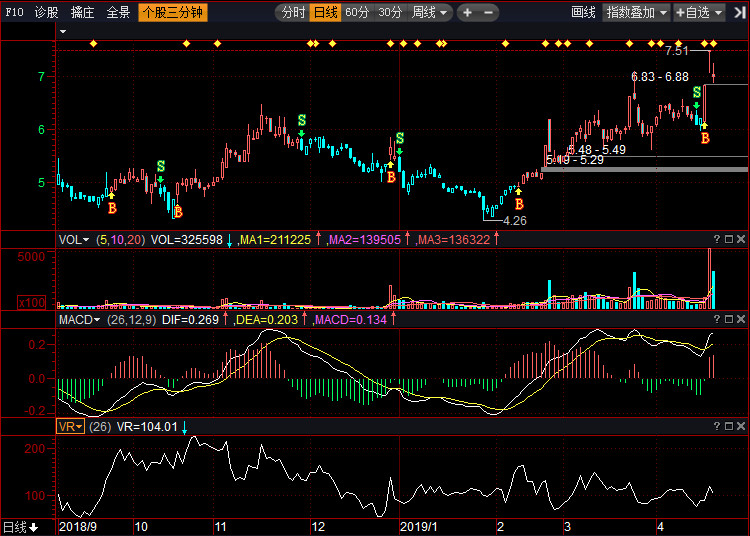Open the F10 company info page

tap(14, 12)
